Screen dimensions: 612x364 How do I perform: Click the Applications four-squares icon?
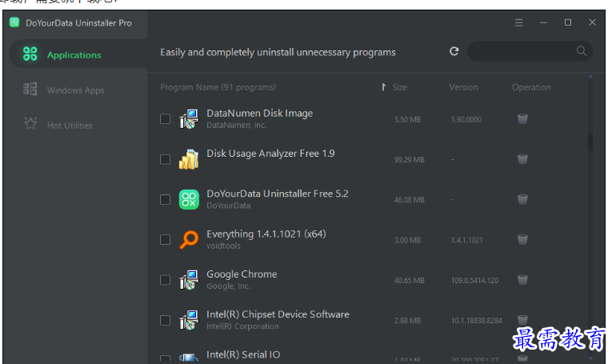click(x=30, y=54)
